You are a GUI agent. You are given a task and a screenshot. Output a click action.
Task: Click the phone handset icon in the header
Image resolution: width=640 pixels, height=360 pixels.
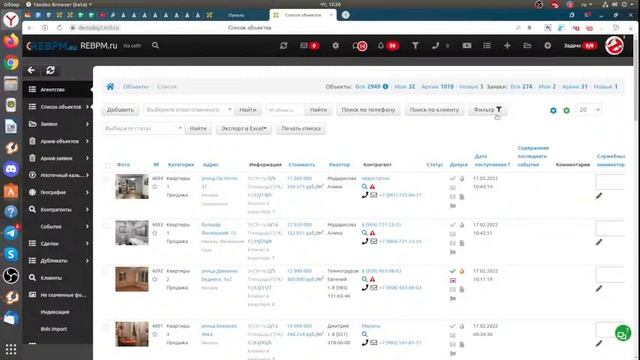click(436, 46)
